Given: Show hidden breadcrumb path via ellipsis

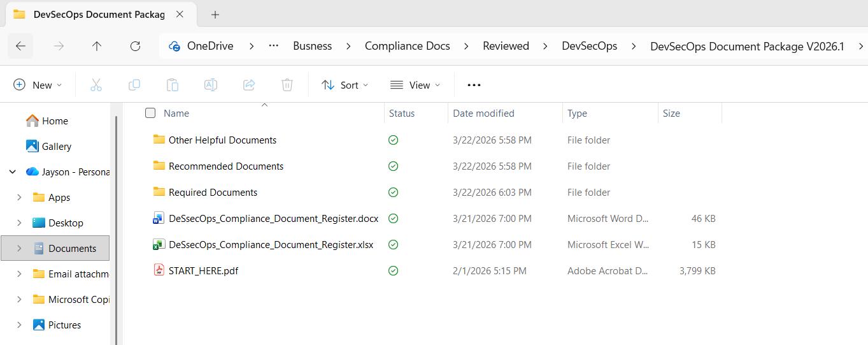Looking at the screenshot, I should pos(274,46).
